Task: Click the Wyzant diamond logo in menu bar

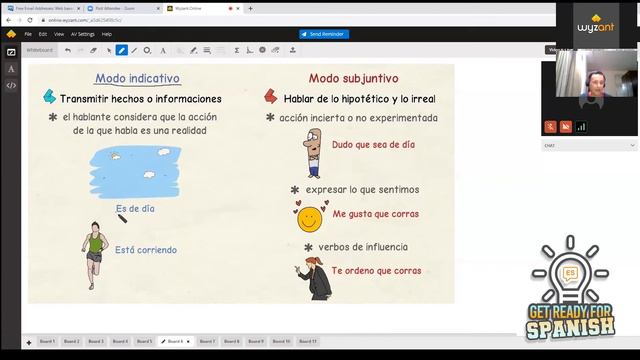Action: (x=11, y=34)
